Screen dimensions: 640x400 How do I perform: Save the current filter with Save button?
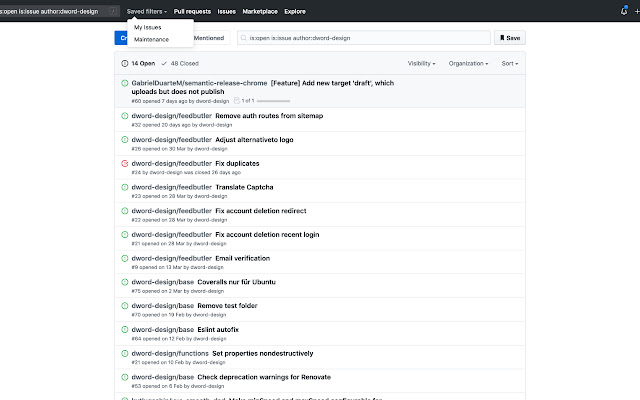[x=509, y=38]
